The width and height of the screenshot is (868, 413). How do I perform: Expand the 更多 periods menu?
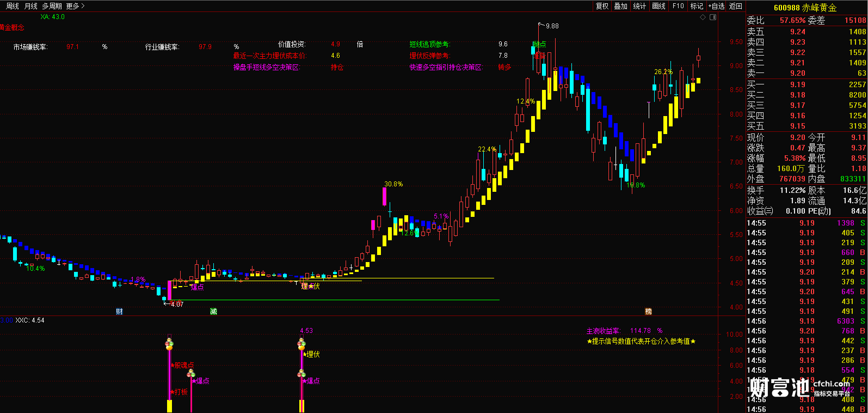pyautogui.click(x=75, y=6)
